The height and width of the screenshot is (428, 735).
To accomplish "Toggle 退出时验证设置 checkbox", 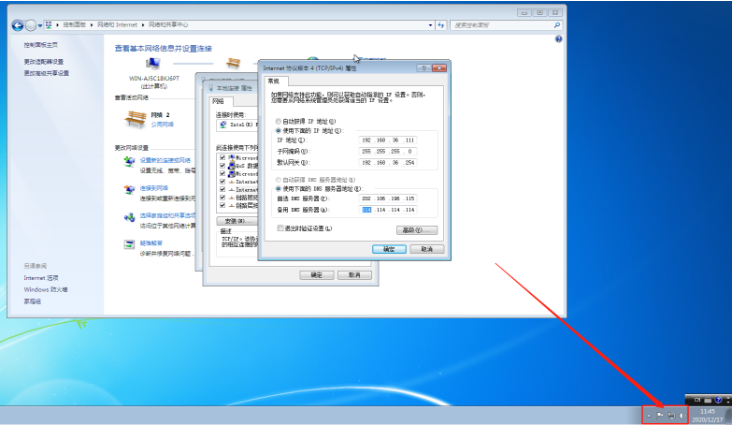I will (280, 228).
